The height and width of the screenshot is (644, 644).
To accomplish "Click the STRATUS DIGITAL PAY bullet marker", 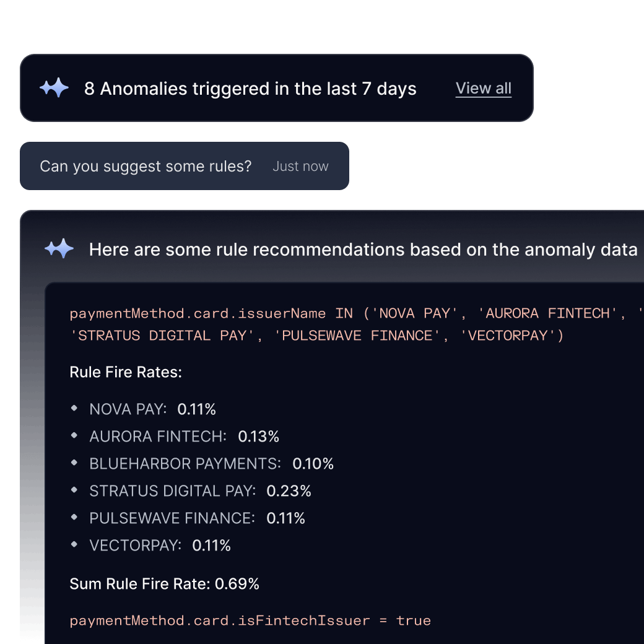I will pos(74,490).
